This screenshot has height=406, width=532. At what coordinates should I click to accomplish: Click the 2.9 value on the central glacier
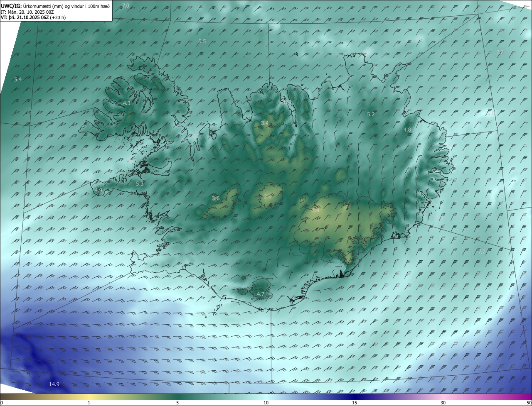pos(268,196)
